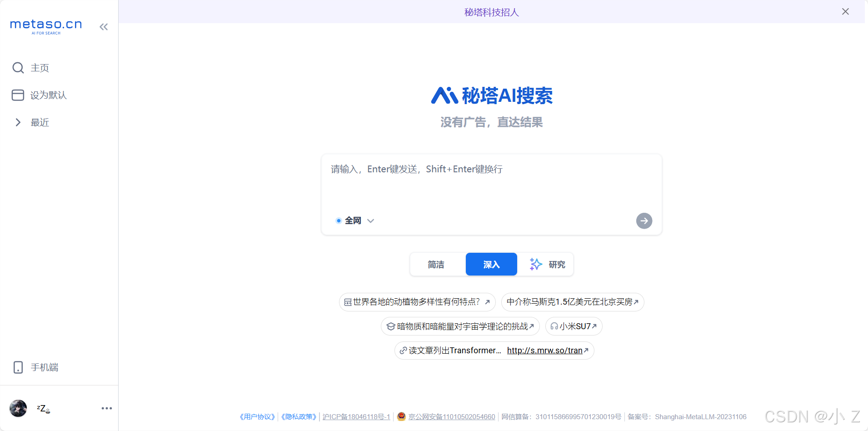
Task: Click the send arrow button
Action: click(644, 221)
